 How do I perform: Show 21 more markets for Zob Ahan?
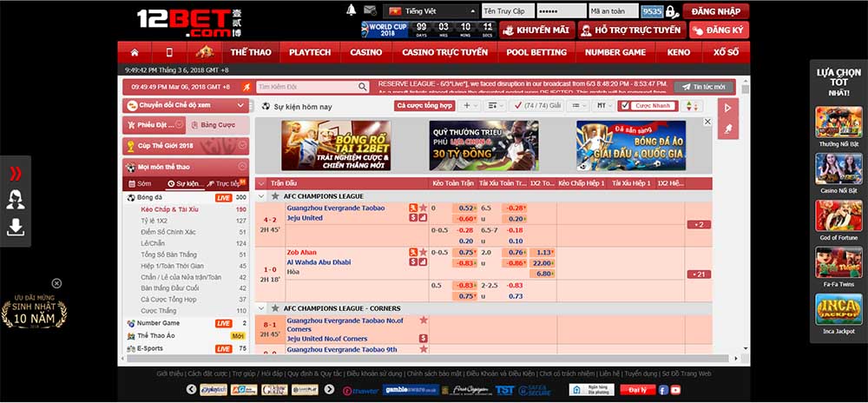pyautogui.click(x=699, y=274)
